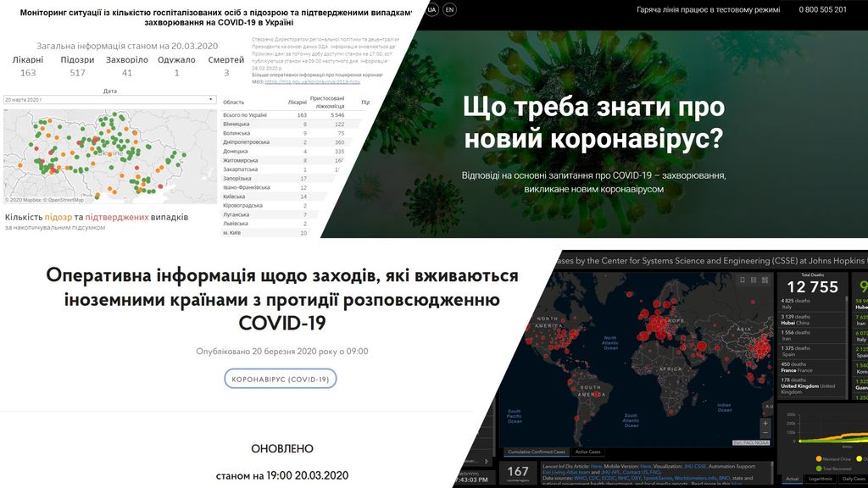Select the Донецька row in the table

click(235, 152)
